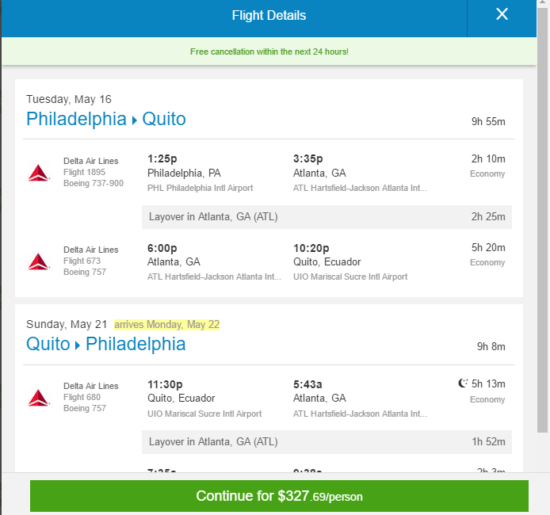This screenshot has width=550, height=515.
Task: Click the highlighted arrives Monday, May 22 label
Action: tap(167, 325)
